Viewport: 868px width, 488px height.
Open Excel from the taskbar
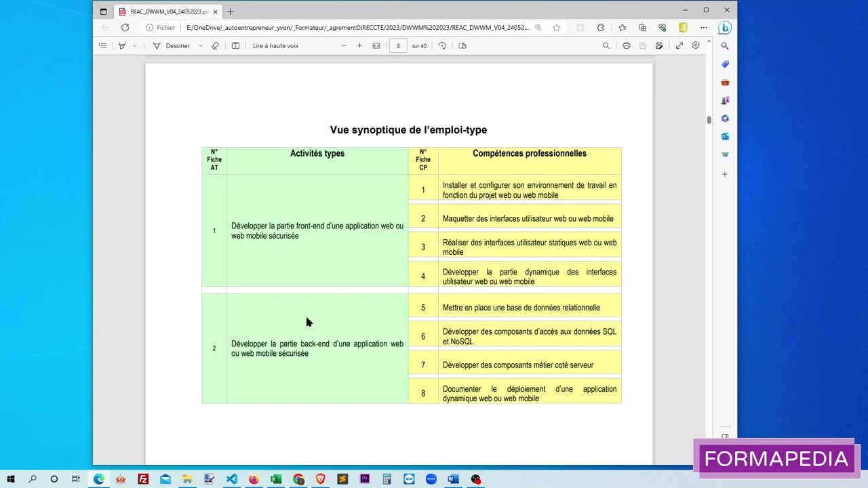276,479
